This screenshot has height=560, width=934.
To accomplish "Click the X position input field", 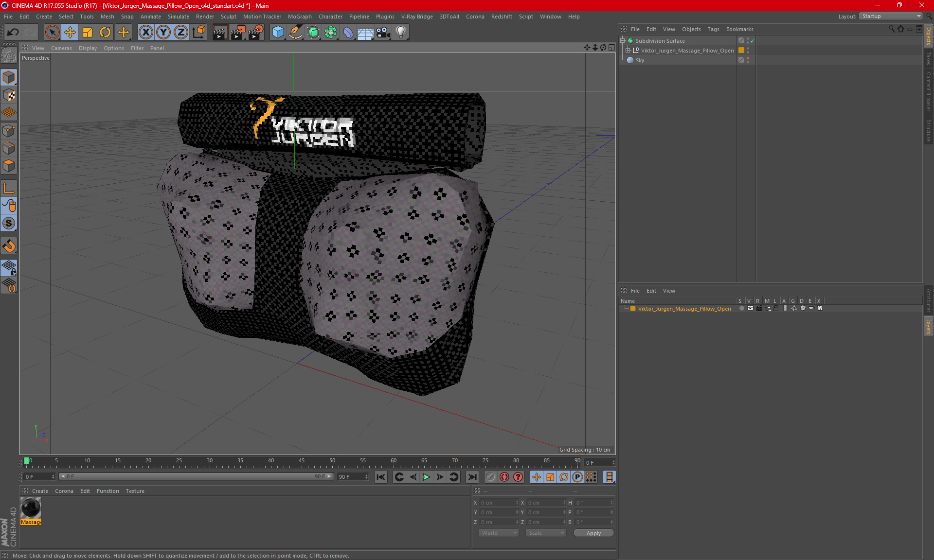I will (499, 503).
